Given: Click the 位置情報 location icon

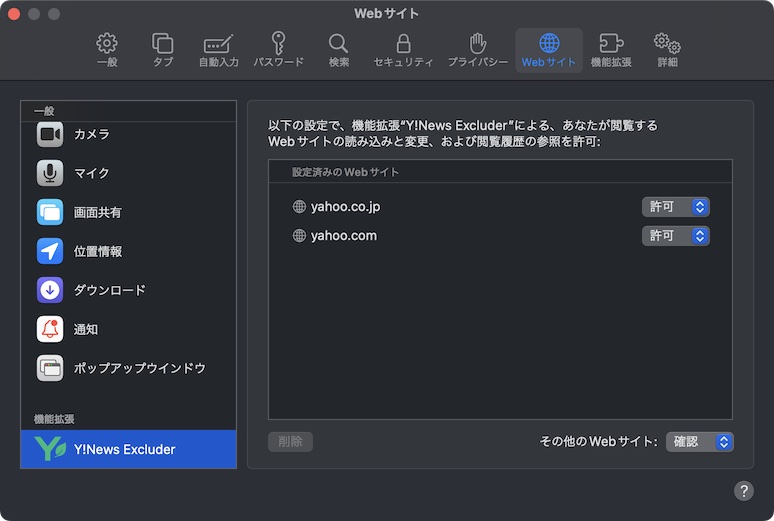Looking at the screenshot, I should 50,251.
